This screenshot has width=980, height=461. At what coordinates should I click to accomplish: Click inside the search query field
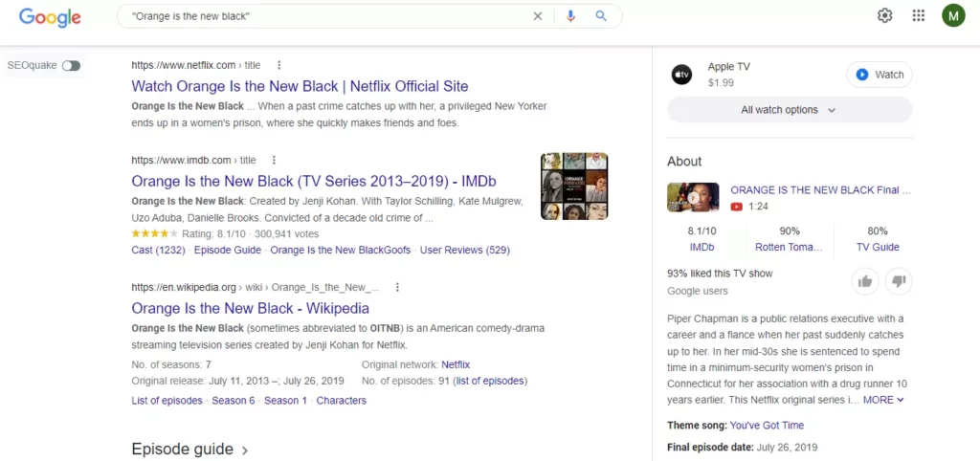[x=325, y=16]
